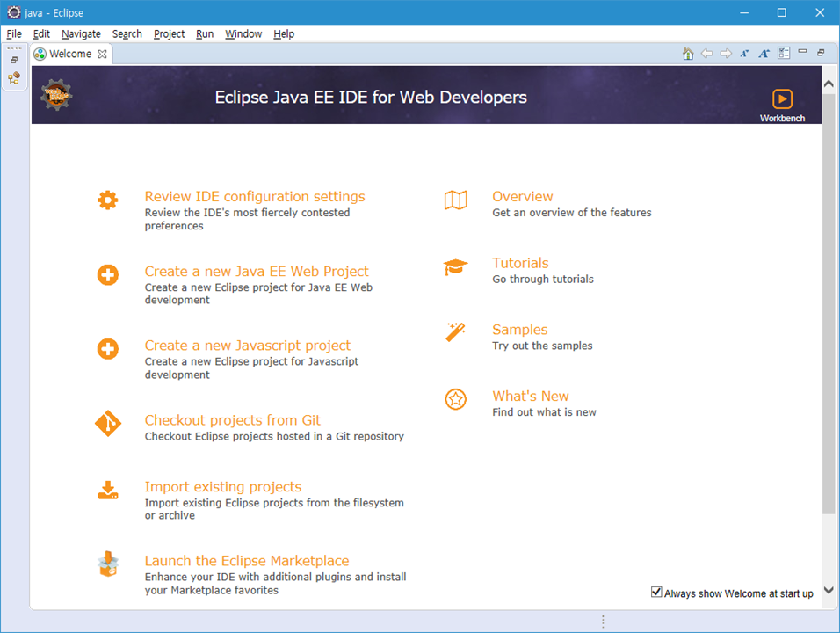The height and width of the screenshot is (633, 840).
Task: Close the Welcome tab
Action: pyautogui.click(x=102, y=55)
